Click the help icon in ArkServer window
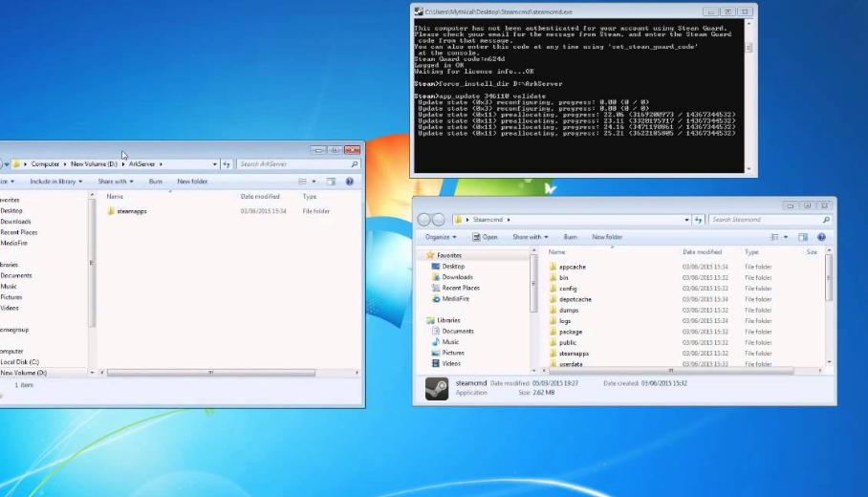Screen dimensions: 868x497 point(349,181)
